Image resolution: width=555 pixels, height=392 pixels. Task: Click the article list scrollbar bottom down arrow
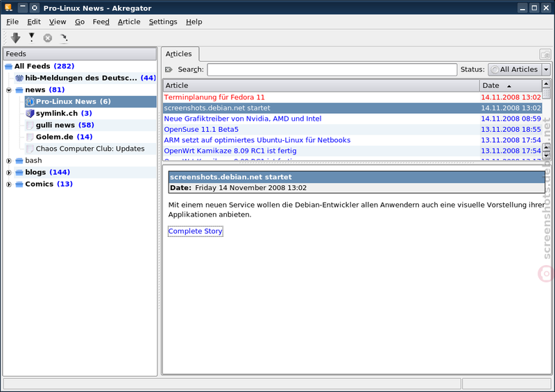546,155
